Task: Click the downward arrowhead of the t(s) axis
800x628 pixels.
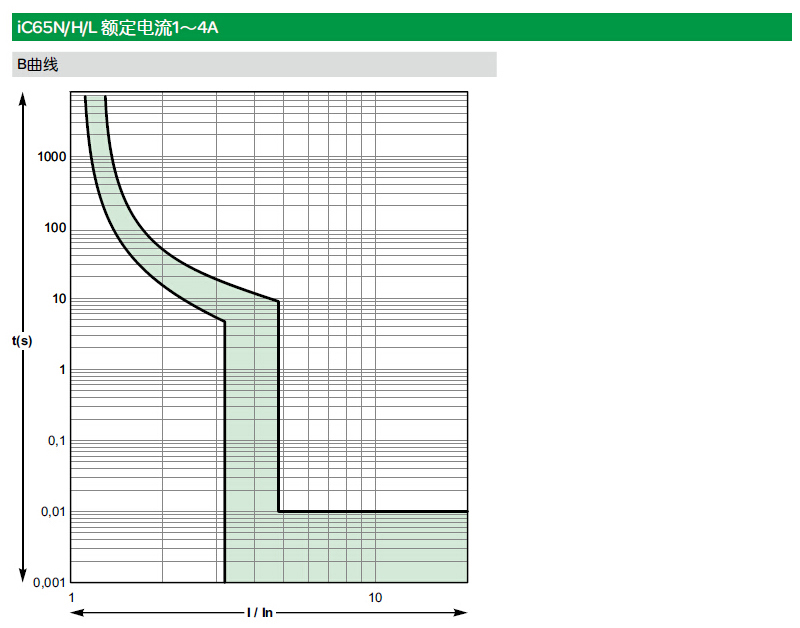Action: [23, 575]
